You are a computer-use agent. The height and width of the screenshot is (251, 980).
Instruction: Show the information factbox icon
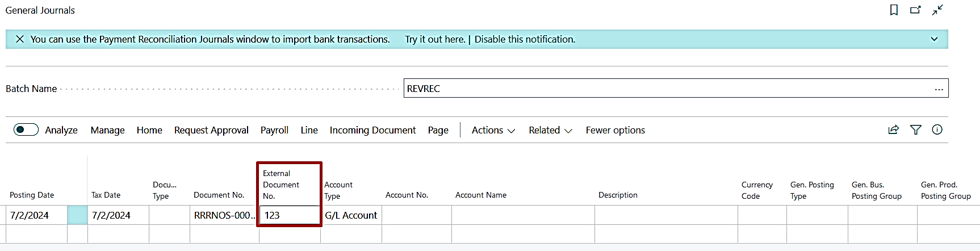pos(937,130)
